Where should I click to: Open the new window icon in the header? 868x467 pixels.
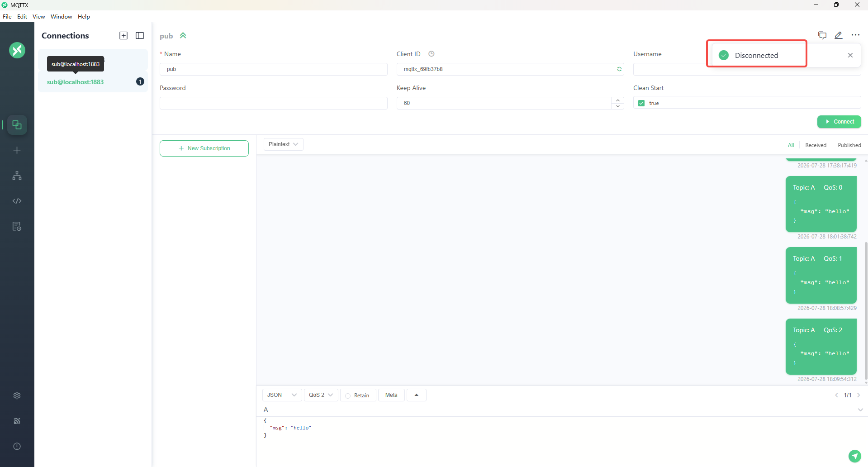point(822,35)
